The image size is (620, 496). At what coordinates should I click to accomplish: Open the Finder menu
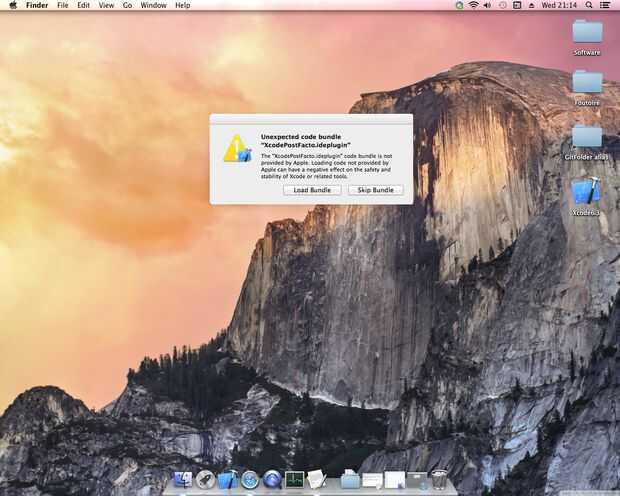37,5
